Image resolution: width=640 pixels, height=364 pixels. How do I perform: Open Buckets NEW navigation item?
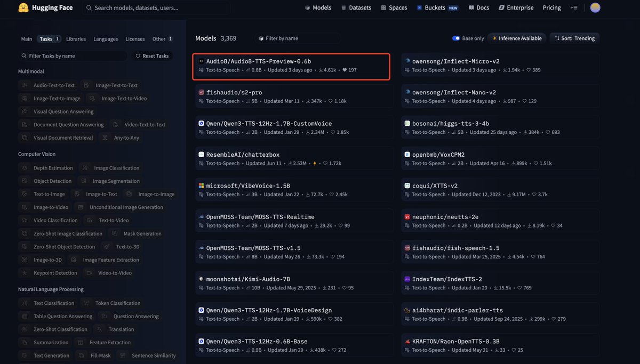(x=437, y=7)
